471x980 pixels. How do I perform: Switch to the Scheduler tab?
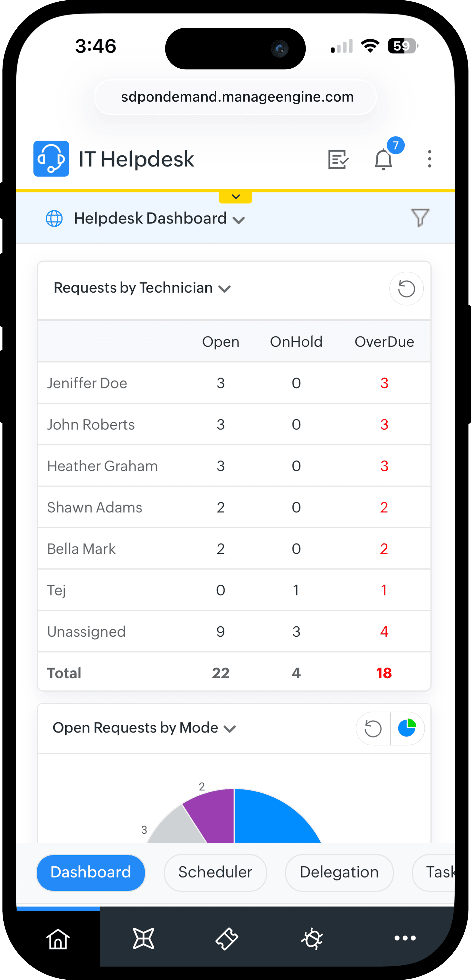[215, 872]
